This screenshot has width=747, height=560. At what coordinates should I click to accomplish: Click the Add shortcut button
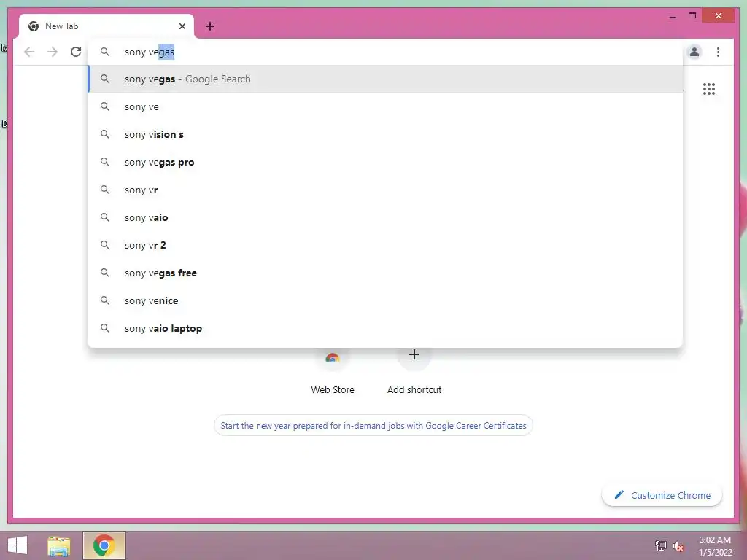coord(414,371)
